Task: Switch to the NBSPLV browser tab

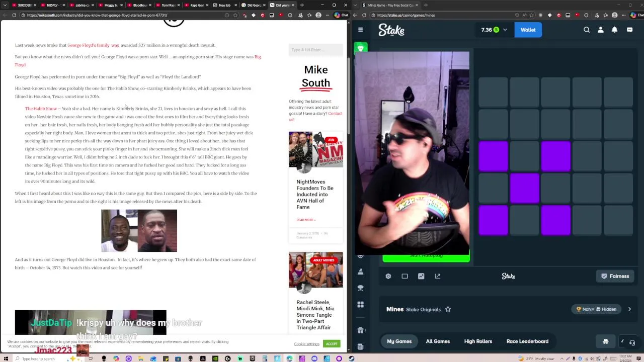Action: (x=52, y=5)
